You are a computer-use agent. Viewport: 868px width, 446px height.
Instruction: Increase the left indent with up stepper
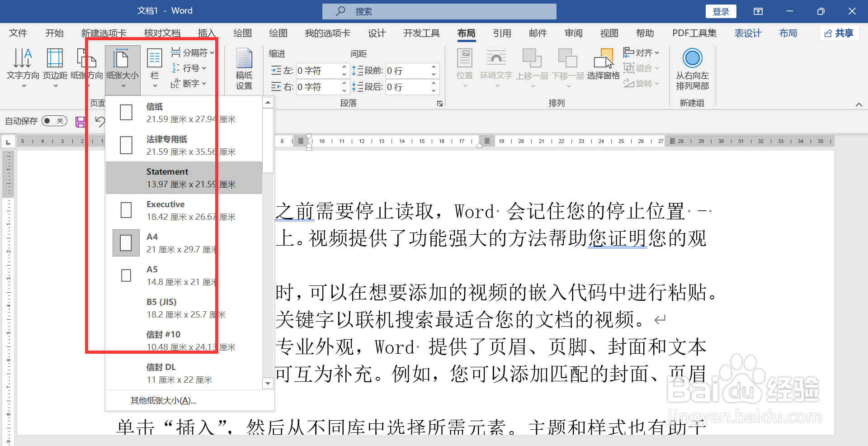coord(344,67)
